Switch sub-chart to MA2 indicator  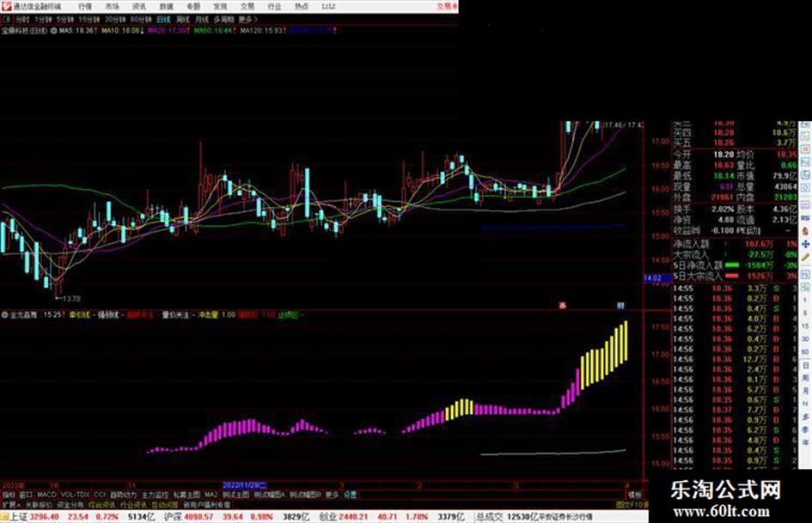click(211, 495)
